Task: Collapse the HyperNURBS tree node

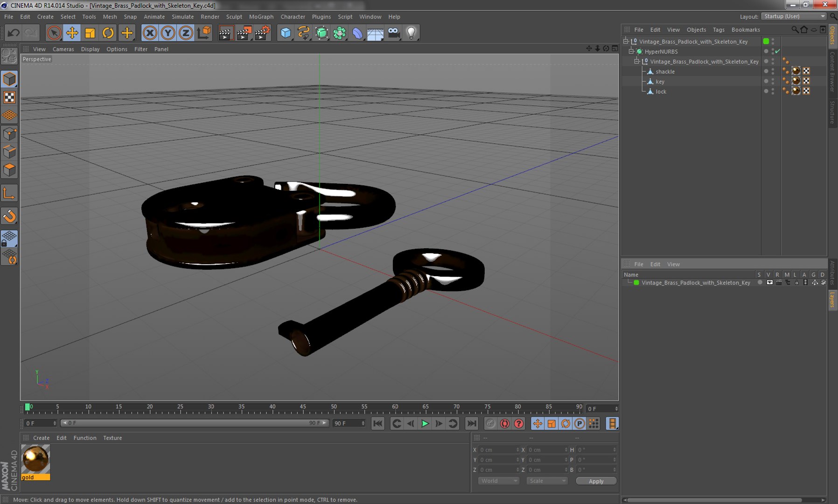Action: [631, 51]
